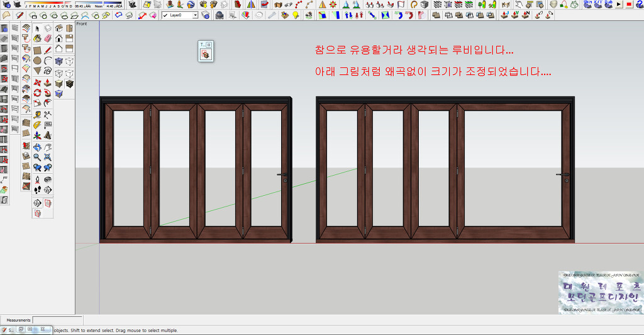Select the Position Camera tool
The height and width of the screenshot is (335, 644).
pyautogui.click(x=37, y=179)
